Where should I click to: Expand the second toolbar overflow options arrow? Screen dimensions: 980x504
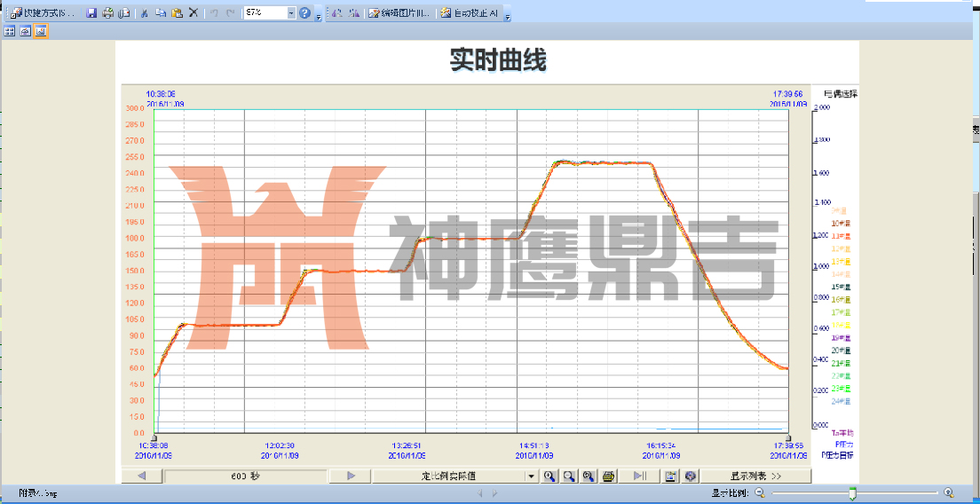[x=508, y=16]
